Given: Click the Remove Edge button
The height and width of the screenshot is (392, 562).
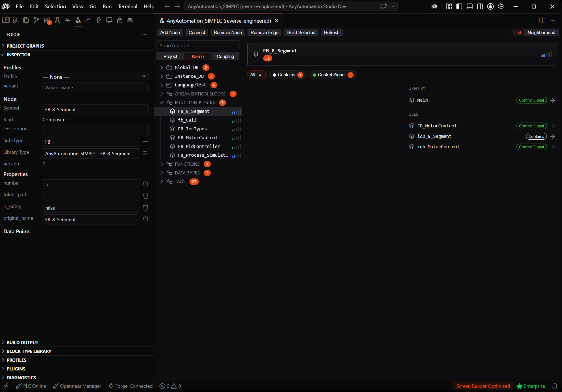Looking at the screenshot, I should [x=265, y=32].
